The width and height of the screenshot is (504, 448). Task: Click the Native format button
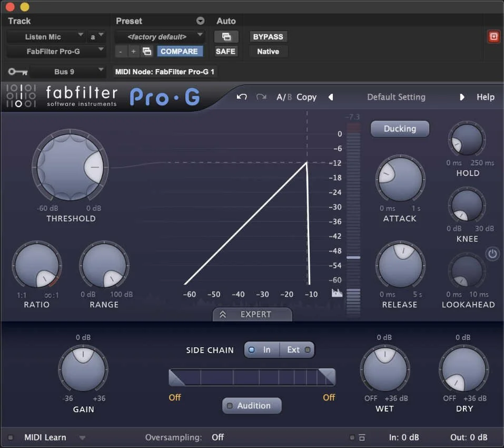pyautogui.click(x=268, y=52)
